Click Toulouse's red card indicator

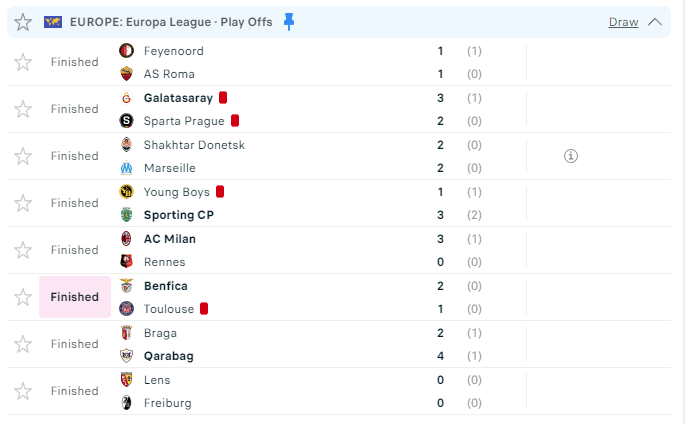[x=204, y=309]
